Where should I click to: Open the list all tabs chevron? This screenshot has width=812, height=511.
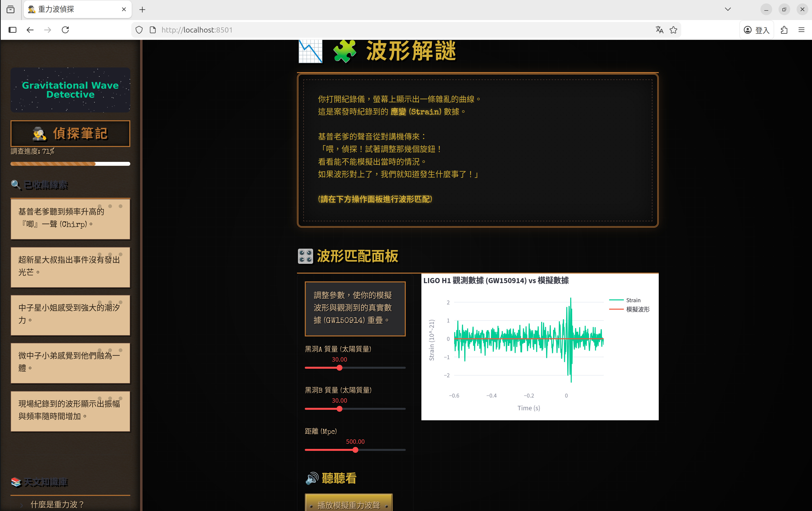click(728, 9)
